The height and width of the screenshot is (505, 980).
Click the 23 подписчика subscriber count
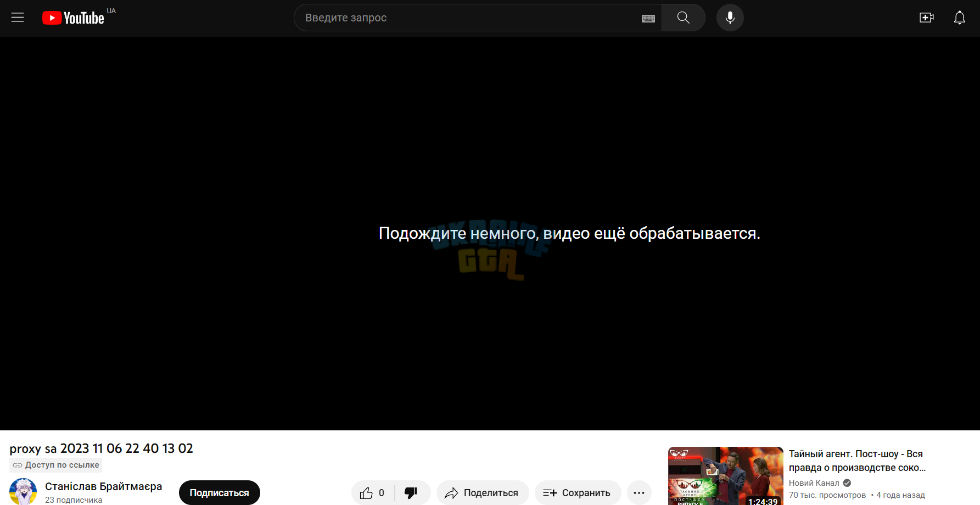coord(74,500)
